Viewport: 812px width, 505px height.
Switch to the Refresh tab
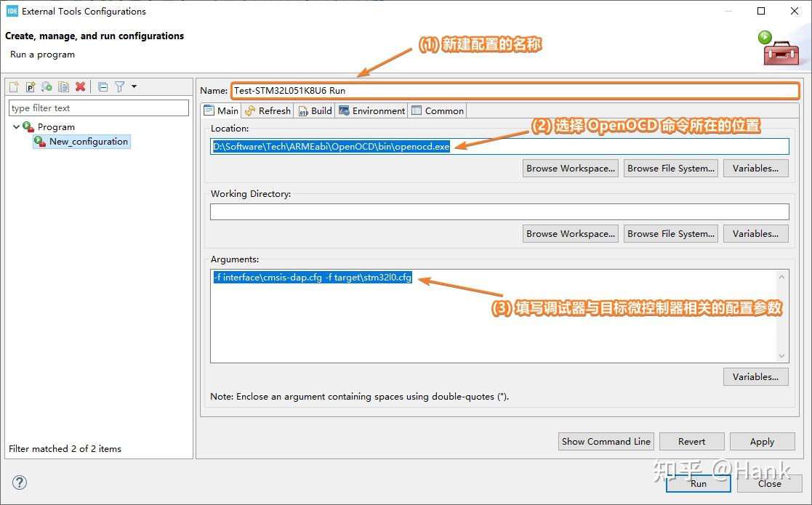(x=268, y=110)
